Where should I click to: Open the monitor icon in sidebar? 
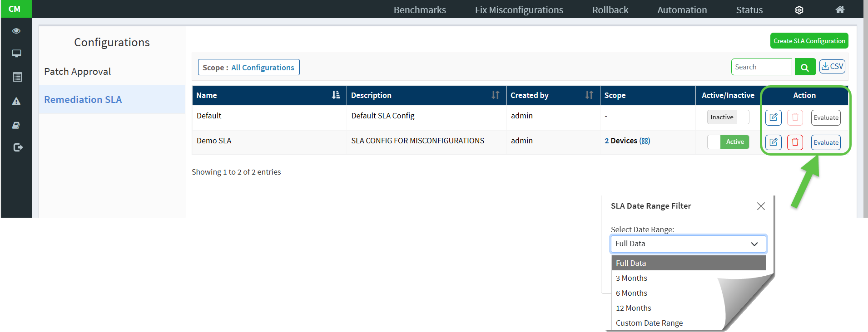[x=16, y=54]
